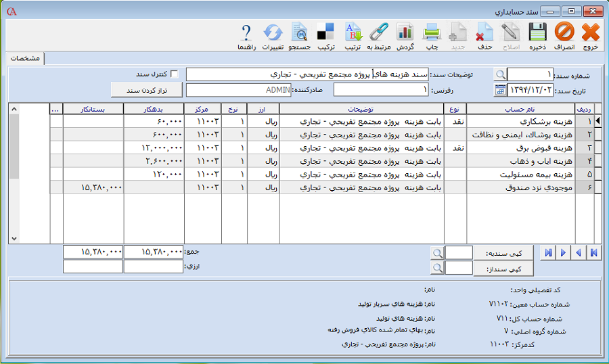Click the بدهکار column header
Image resolution: width=609 pixels, height=364 pixels.
(x=154, y=108)
